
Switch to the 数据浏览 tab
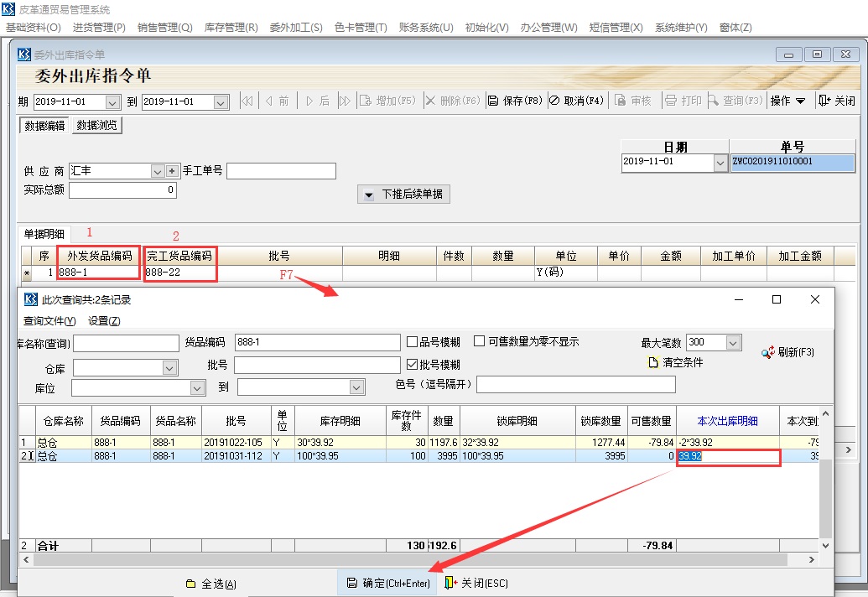tap(98, 126)
